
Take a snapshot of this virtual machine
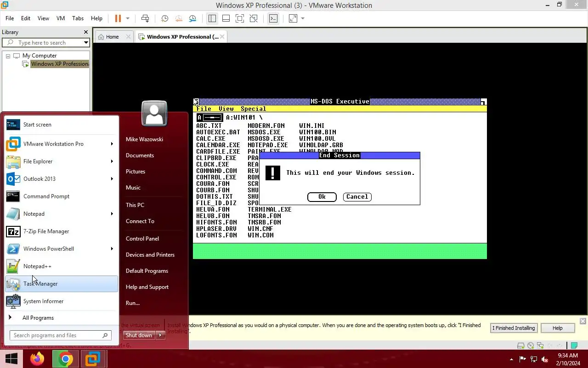[164, 18]
